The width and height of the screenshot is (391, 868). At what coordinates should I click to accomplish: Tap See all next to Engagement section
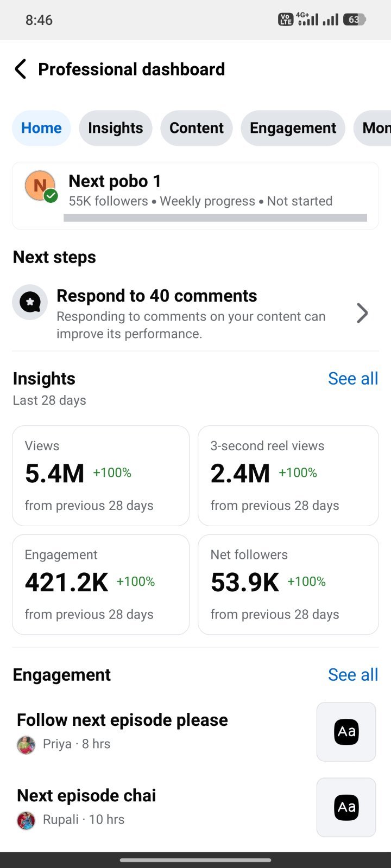tap(353, 675)
